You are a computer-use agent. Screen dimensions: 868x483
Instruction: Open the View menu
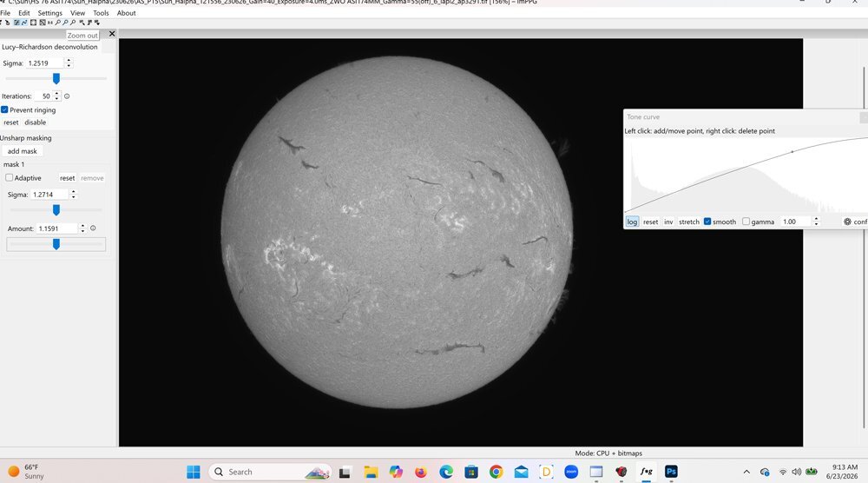(77, 13)
